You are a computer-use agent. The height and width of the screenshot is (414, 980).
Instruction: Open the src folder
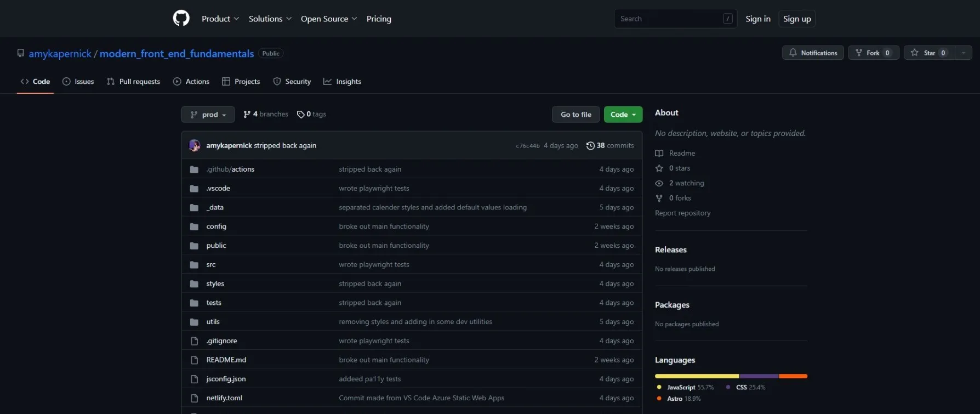211,264
